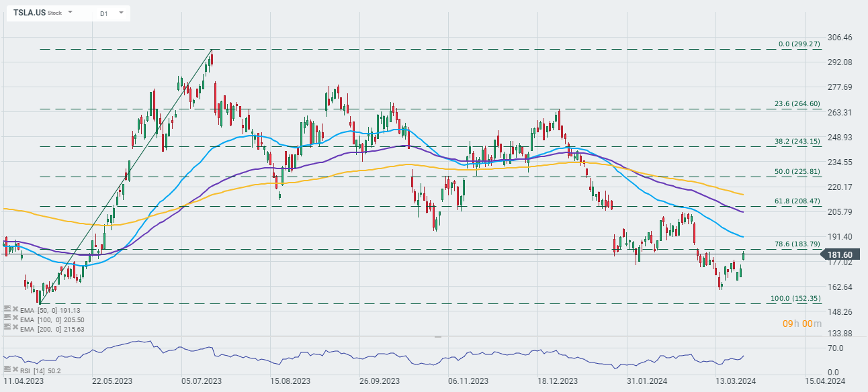Open the D1 timeframe dropdown
The width and height of the screenshot is (868, 392).
(121, 13)
